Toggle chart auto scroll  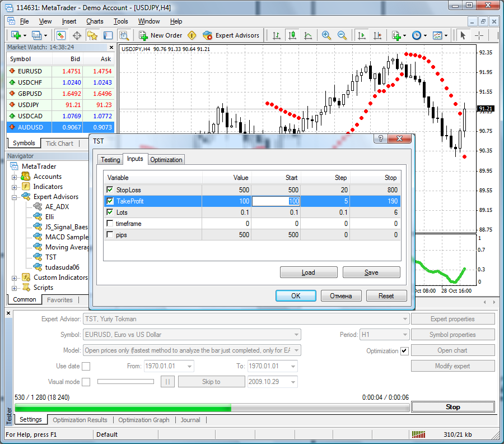[362, 35]
